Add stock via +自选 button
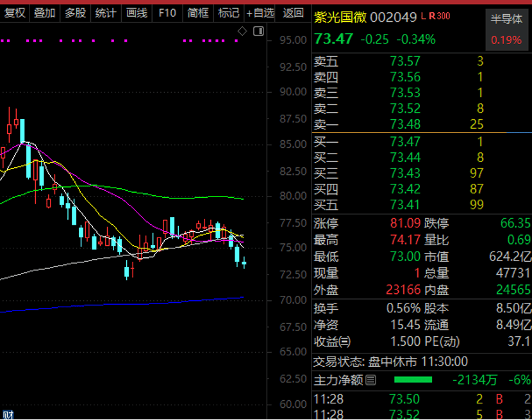Viewport: 532px width, 420px height. tap(260, 13)
